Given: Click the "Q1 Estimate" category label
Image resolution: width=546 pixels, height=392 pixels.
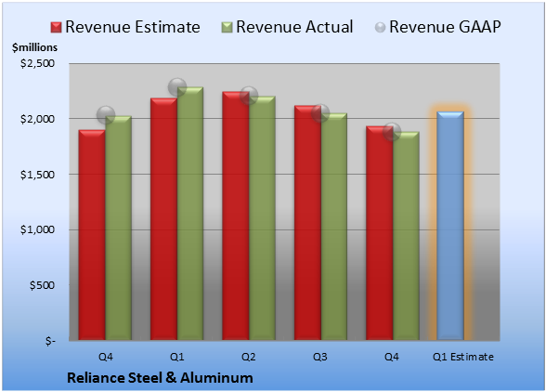Looking at the screenshot, I should 463,357.
